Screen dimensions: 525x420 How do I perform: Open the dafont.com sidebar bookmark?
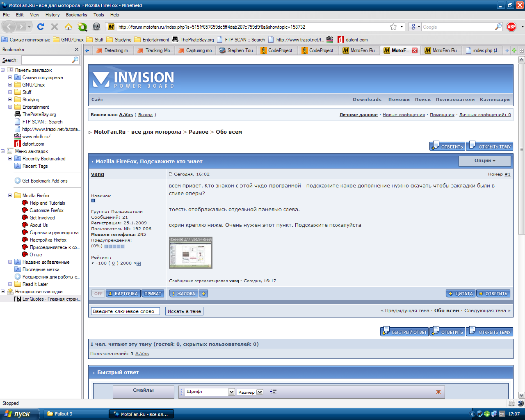point(30,144)
